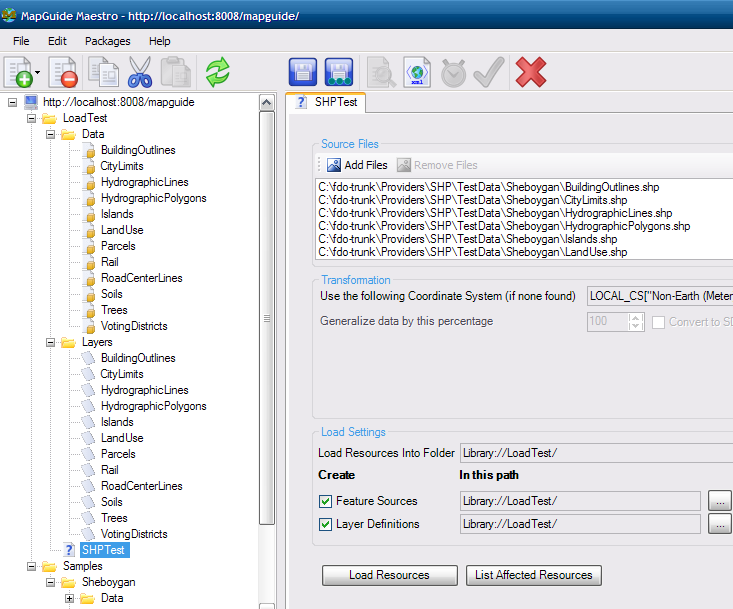Click the Add new resource toolbar icon
This screenshot has height=609, width=733.
point(19,72)
